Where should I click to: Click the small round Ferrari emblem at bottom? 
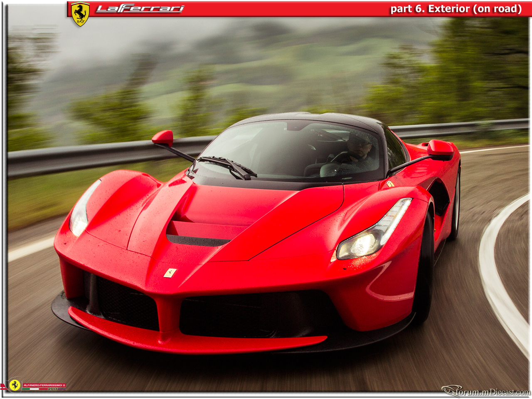click(15, 385)
